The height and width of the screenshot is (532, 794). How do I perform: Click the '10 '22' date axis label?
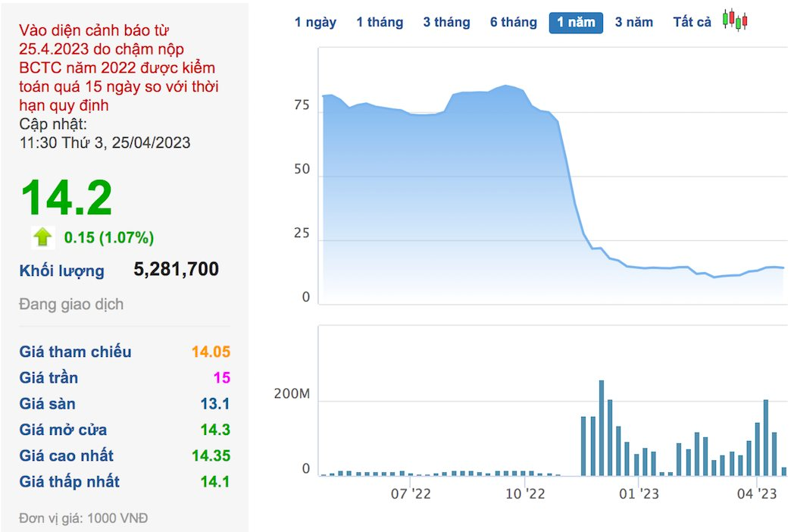pos(525,493)
